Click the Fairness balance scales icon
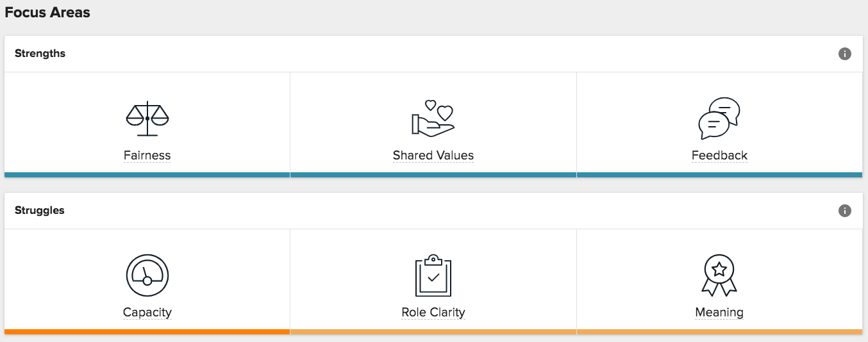The width and height of the screenshot is (868, 342). click(147, 118)
